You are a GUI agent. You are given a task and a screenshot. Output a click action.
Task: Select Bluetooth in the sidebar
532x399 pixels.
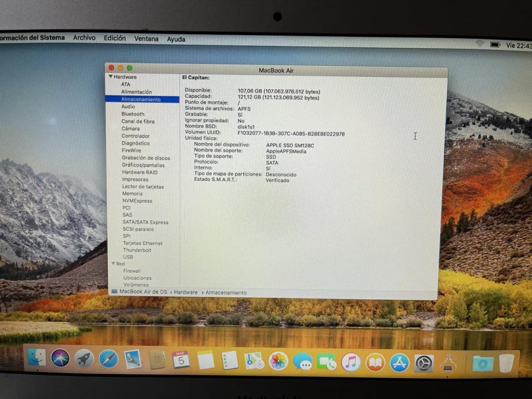coord(132,114)
